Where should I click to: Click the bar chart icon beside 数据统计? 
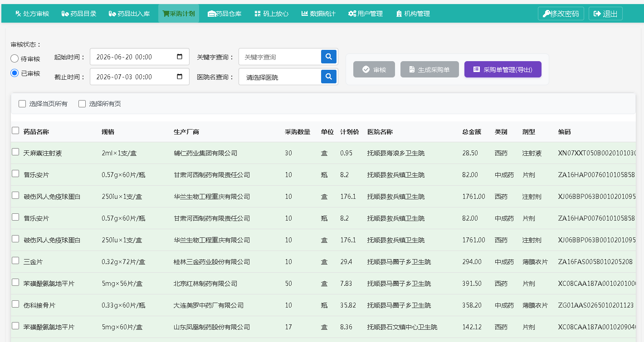[304, 14]
